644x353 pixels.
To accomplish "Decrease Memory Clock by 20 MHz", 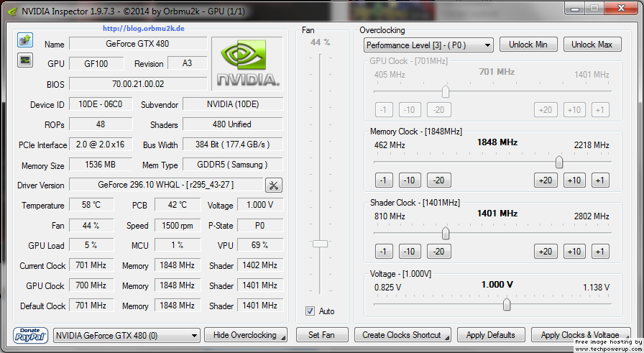I will click(438, 180).
